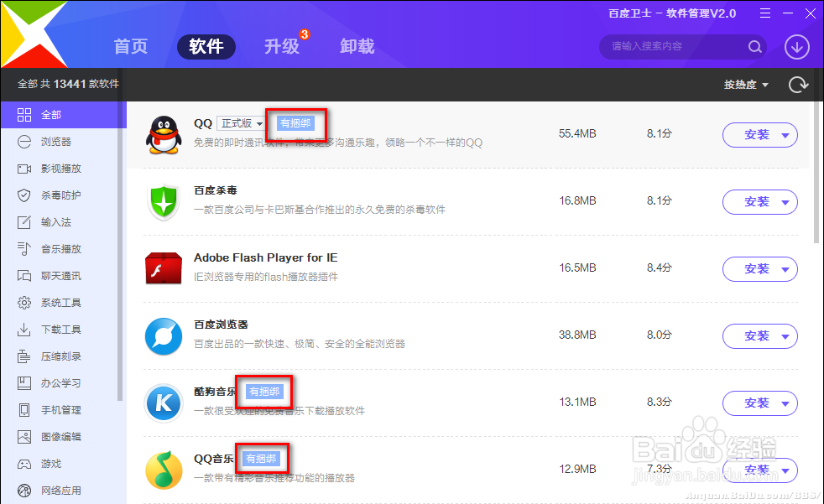Click the app logo in top-left corner
The height and width of the screenshot is (504, 824).
click(33, 34)
